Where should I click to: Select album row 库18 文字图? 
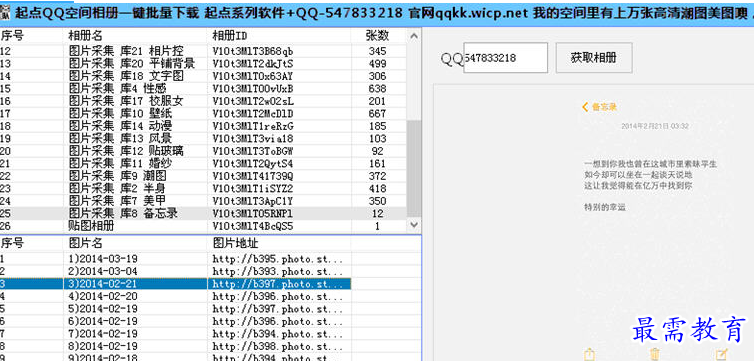point(203,76)
